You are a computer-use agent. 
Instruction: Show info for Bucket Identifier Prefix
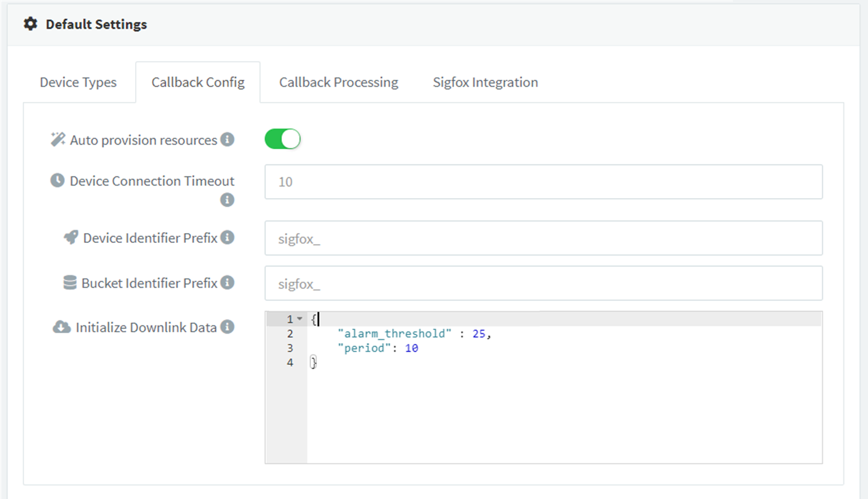point(228,283)
